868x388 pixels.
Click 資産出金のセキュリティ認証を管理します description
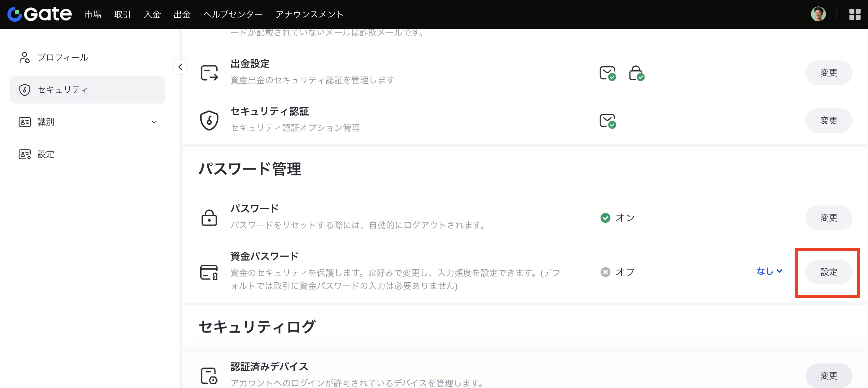312,80
